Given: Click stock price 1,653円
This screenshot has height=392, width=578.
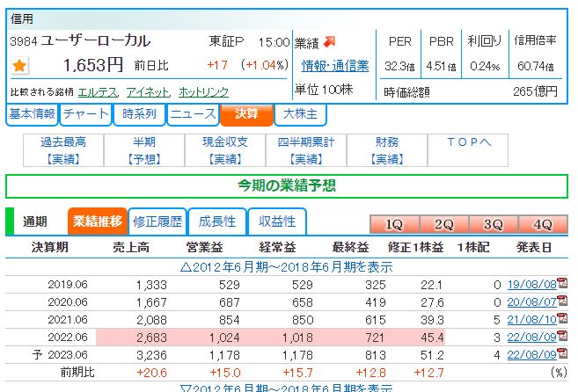Looking at the screenshot, I should (93, 66).
